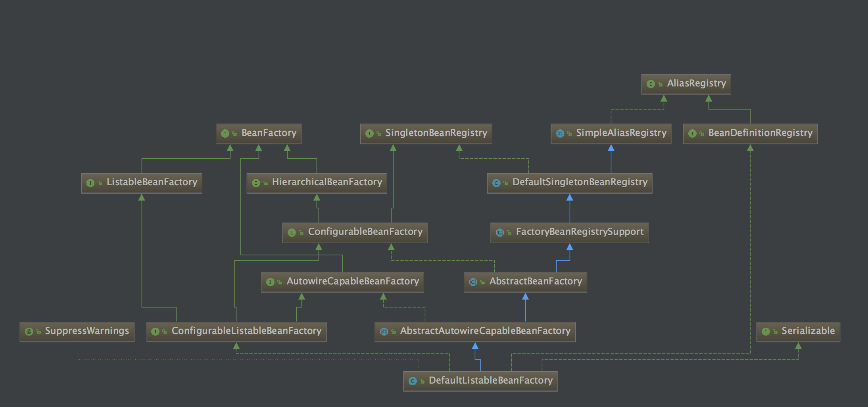Click the BeanFactory interface icon
Image resolution: width=868 pixels, height=407 pixels.
(225, 134)
